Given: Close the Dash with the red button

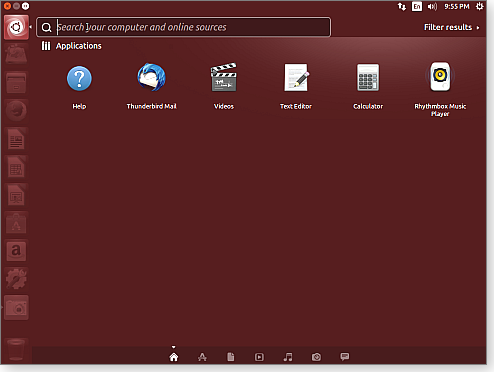Looking at the screenshot, I should click(7, 6).
